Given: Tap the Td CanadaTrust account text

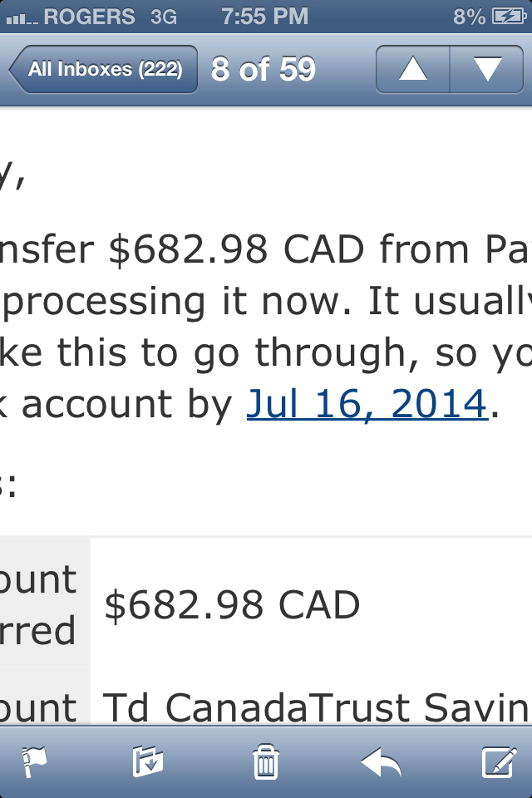Looking at the screenshot, I should (317, 707).
